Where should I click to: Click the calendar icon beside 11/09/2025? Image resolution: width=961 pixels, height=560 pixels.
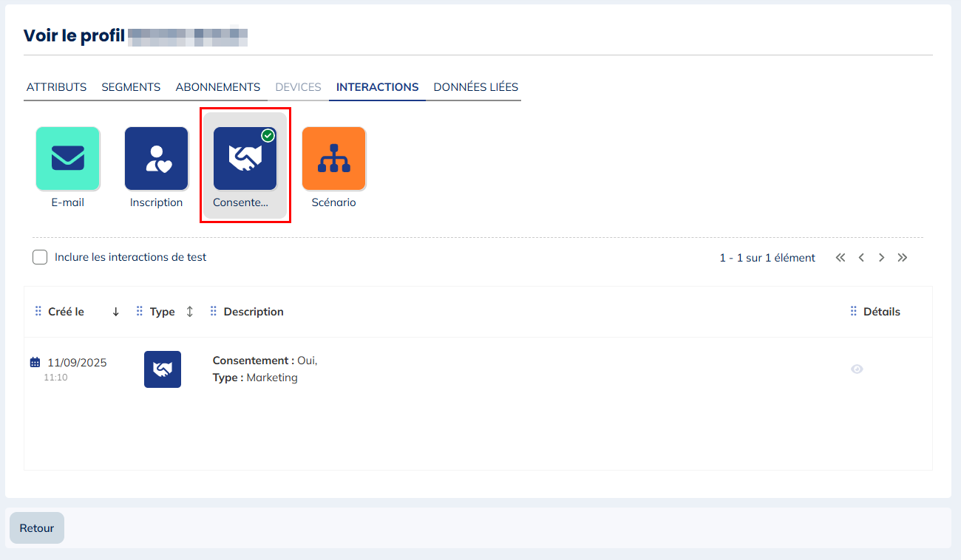click(35, 363)
